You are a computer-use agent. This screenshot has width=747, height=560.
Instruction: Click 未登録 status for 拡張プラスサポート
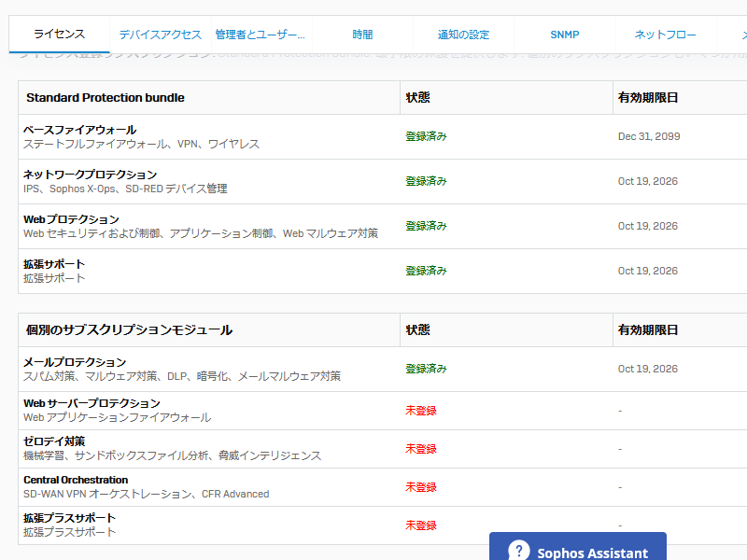click(x=421, y=525)
